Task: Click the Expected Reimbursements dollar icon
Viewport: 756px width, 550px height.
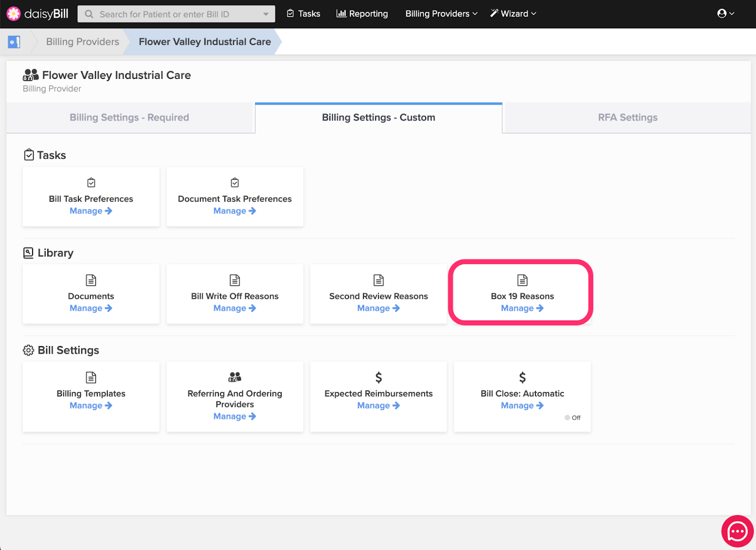Action: coord(378,378)
